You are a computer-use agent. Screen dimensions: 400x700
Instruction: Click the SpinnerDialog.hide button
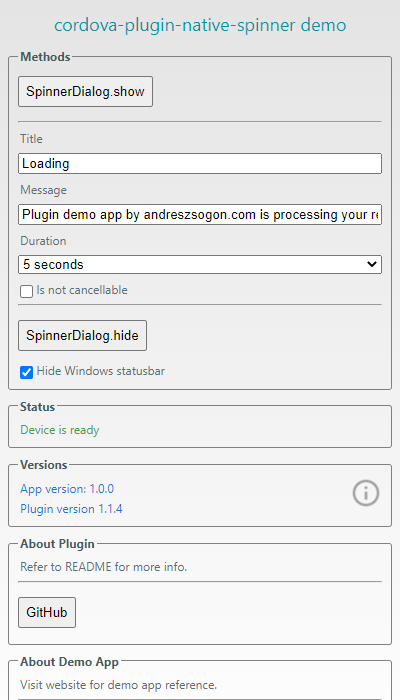[x=82, y=335]
